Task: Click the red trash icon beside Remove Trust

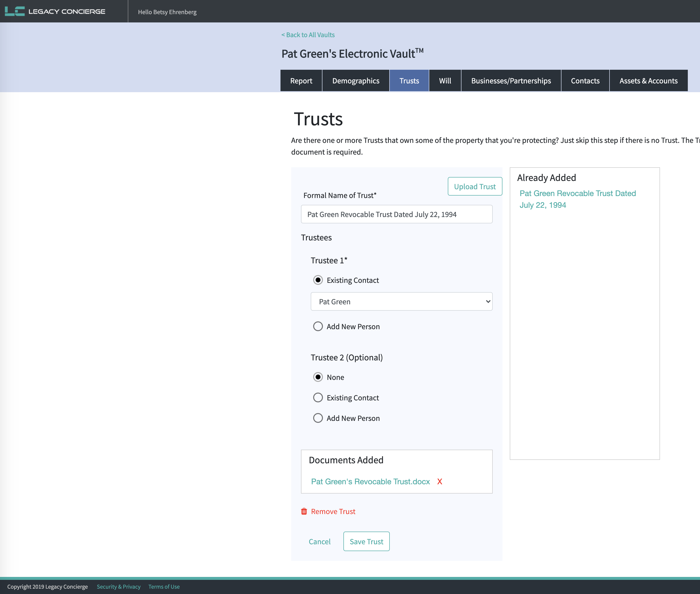Action: [x=304, y=512]
